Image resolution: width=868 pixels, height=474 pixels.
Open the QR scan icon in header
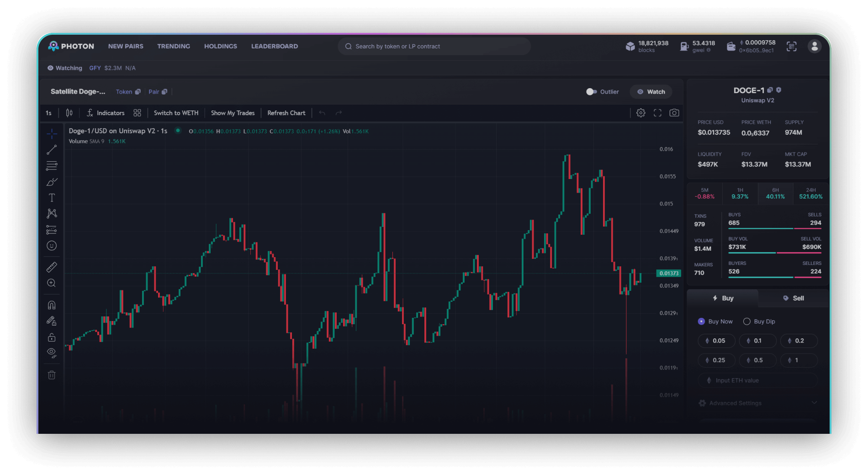(791, 46)
